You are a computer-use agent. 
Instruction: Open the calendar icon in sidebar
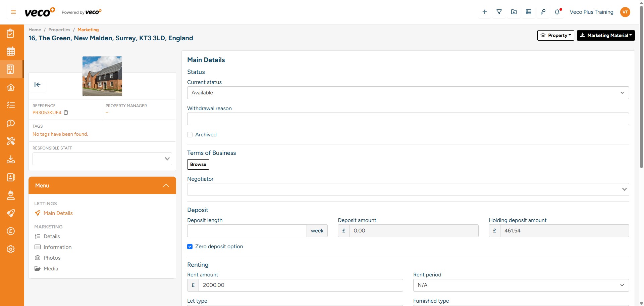click(11, 51)
